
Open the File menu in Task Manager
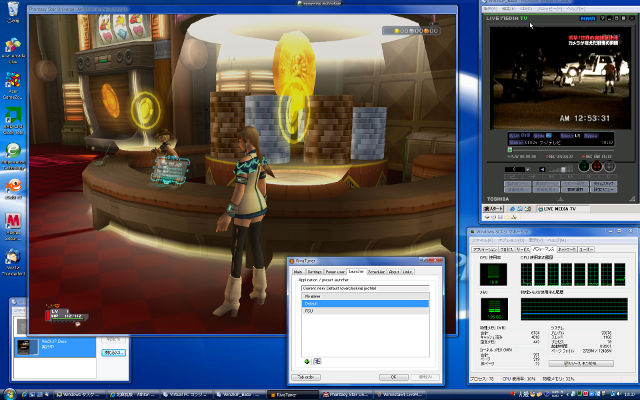click(x=483, y=240)
